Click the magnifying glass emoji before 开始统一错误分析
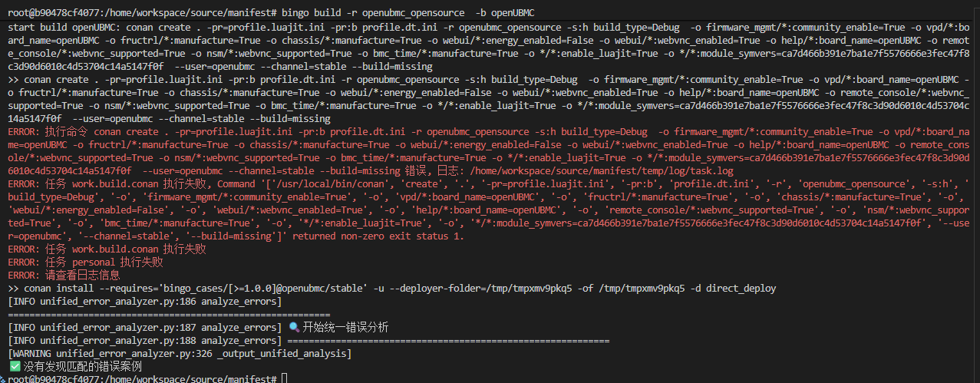This screenshot has height=383, width=980. point(294,328)
